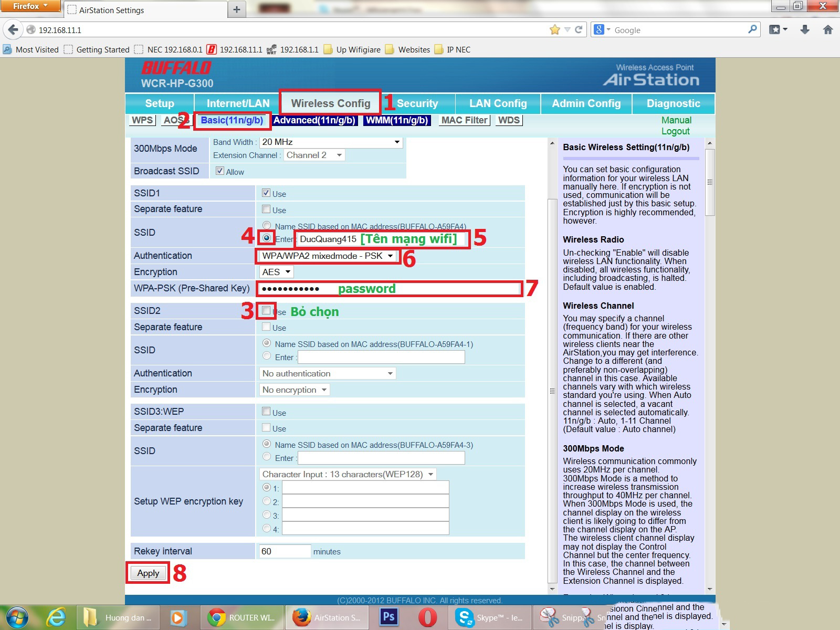The image size is (840, 630).
Task: Go to the browser Home icon
Action: tap(828, 30)
